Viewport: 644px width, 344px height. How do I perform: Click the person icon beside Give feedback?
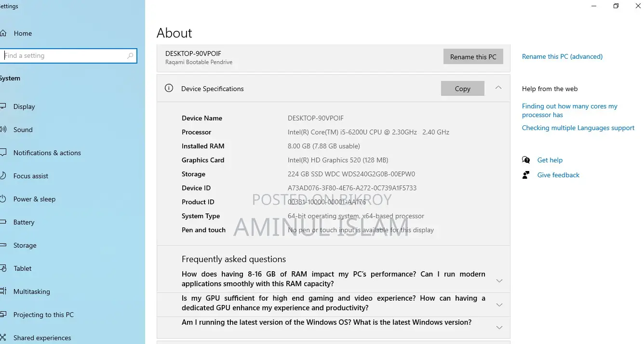pyautogui.click(x=526, y=175)
